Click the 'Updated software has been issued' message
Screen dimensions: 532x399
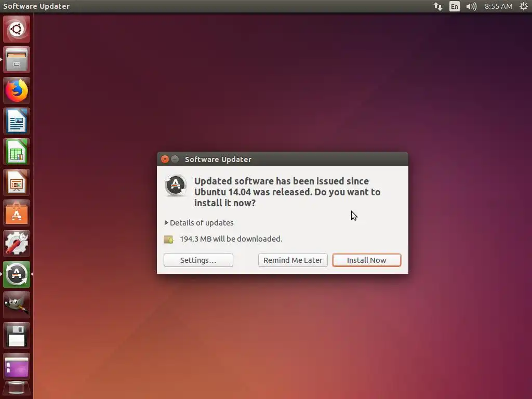287,192
